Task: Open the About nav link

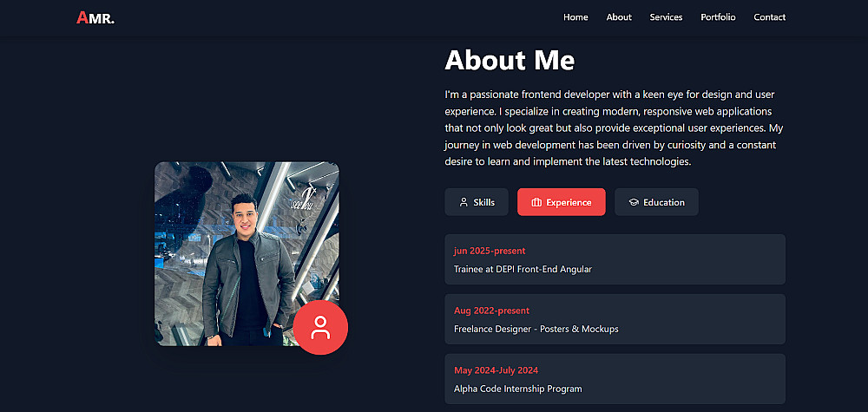Action: [619, 17]
